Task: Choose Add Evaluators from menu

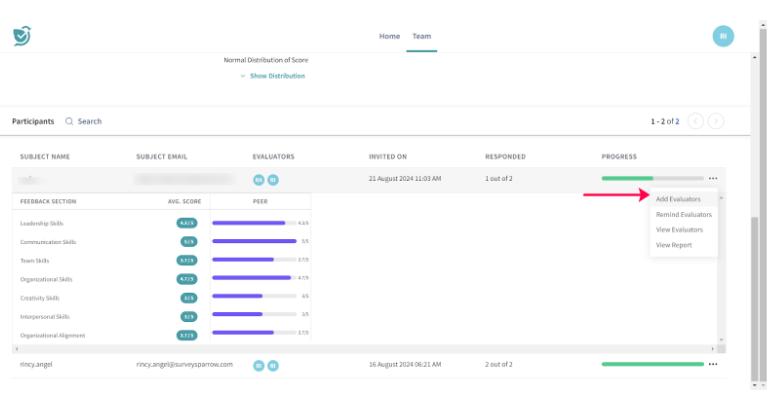Action: [678, 199]
